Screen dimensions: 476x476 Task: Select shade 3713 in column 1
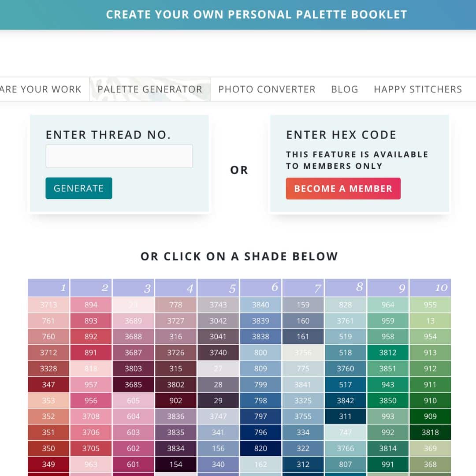[x=48, y=305]
